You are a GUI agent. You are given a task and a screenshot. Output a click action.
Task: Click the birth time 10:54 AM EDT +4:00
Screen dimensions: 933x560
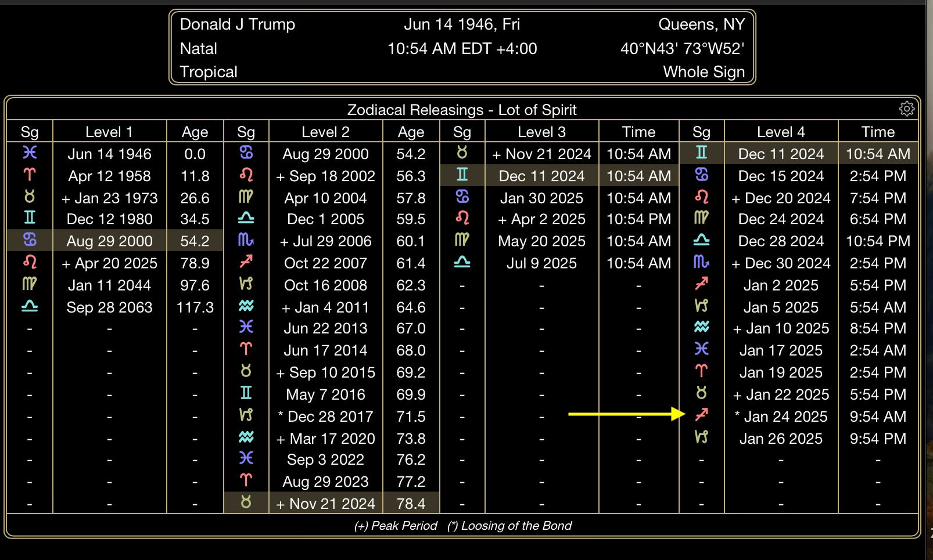pos(462,48)
